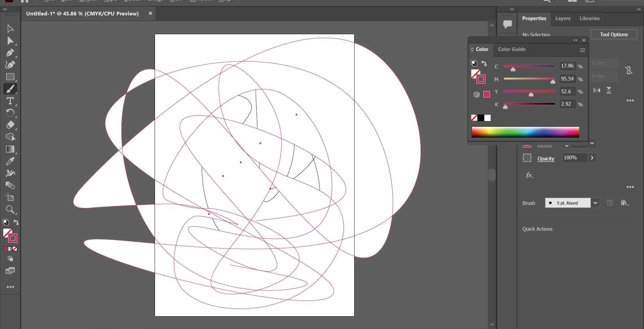Image resolution: width=644 pixels, height=329 pixels.
Task: Click the Tool Options button
Action: [613, 35]
